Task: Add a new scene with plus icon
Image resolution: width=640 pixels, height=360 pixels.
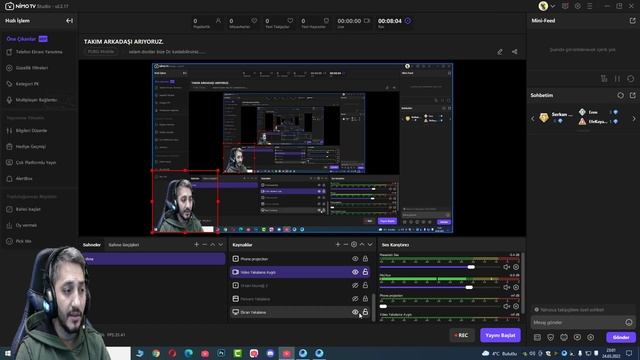Action: [x=196, y=244]
